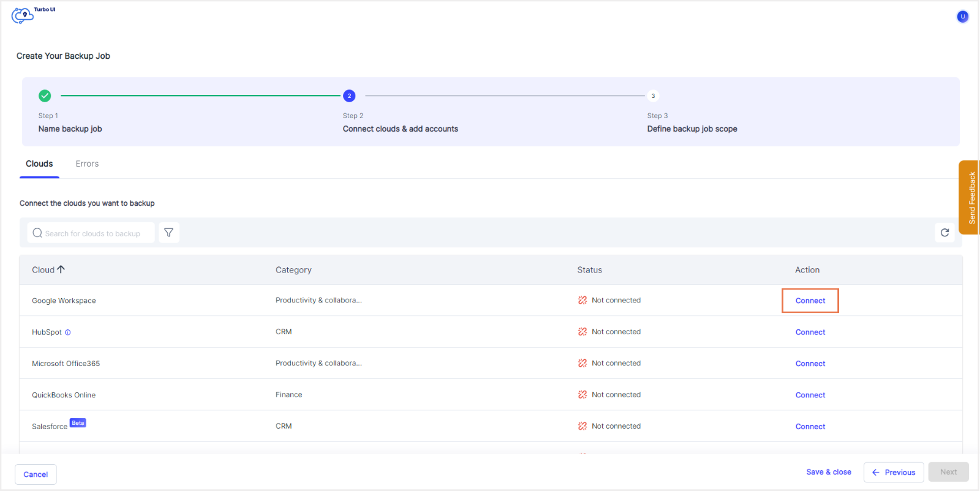Click Microsoft Office365 not-connected status icon
The width and height of the screenshot is (980, 491).
click(582, 363)
